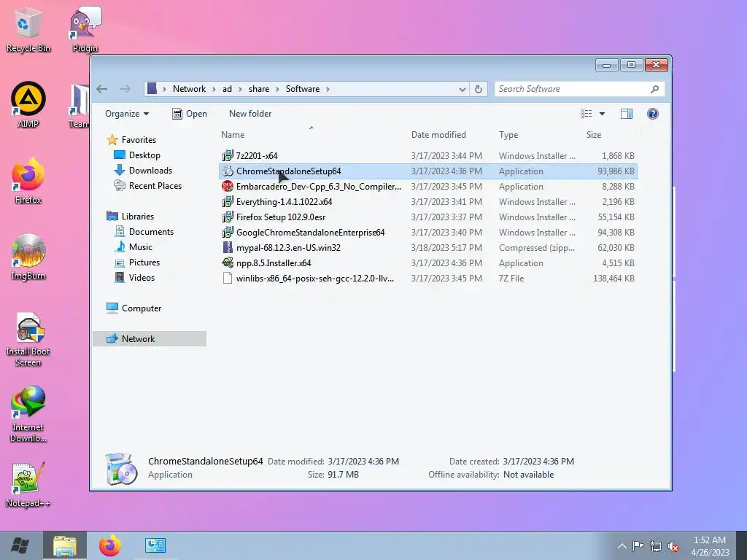Select the winlibs-x86_64-posix-seh-gcc 7Z file

pos(427,278)
